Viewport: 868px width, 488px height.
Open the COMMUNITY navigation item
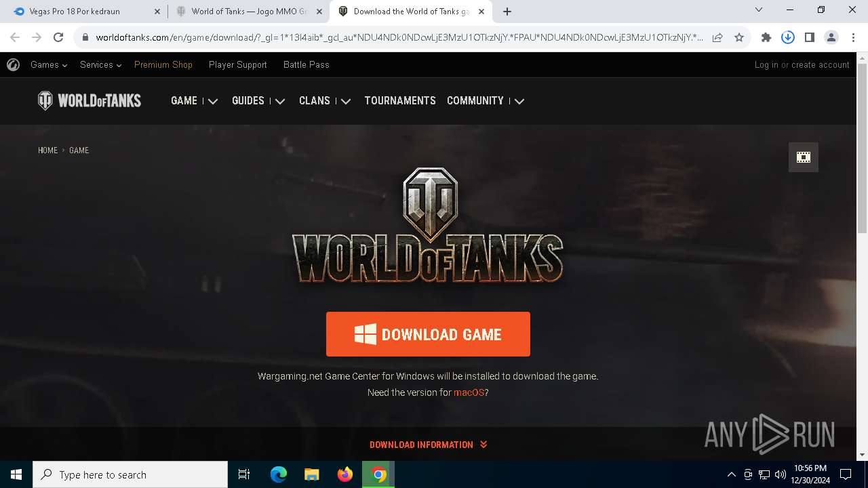(475, 101)
